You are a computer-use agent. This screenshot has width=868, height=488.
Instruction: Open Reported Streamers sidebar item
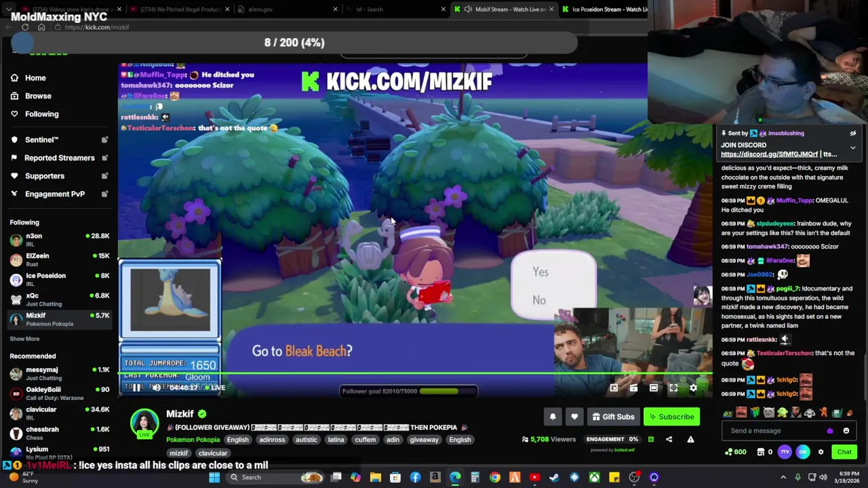click(x=59, y=158)
